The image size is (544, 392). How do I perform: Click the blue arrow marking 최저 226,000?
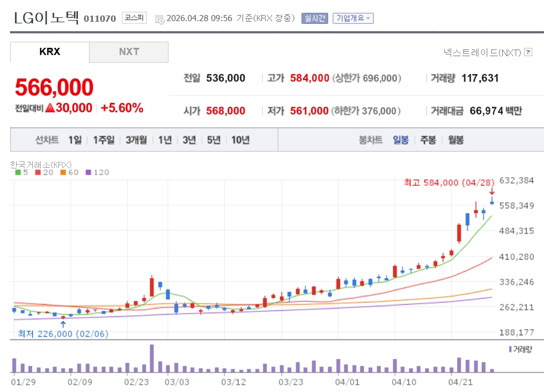[x=63, y=324]
